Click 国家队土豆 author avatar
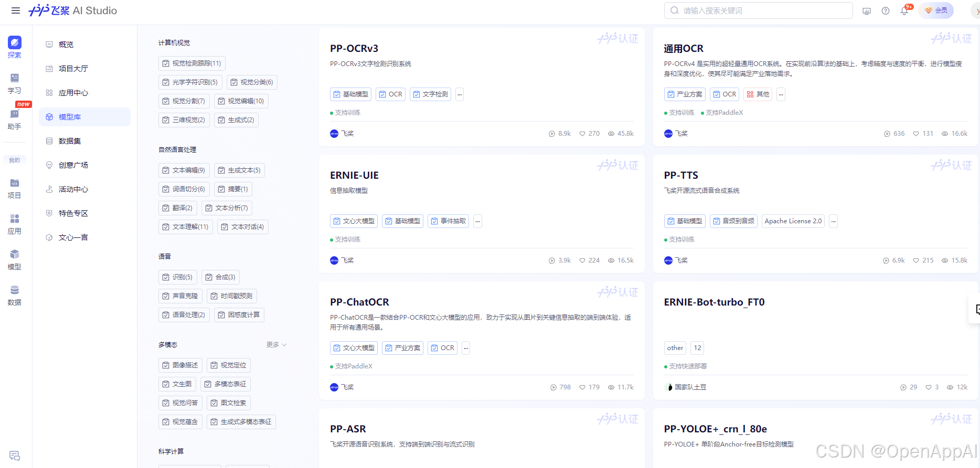The height and width of the screenshot is (468, 980). tap(668, 387)
